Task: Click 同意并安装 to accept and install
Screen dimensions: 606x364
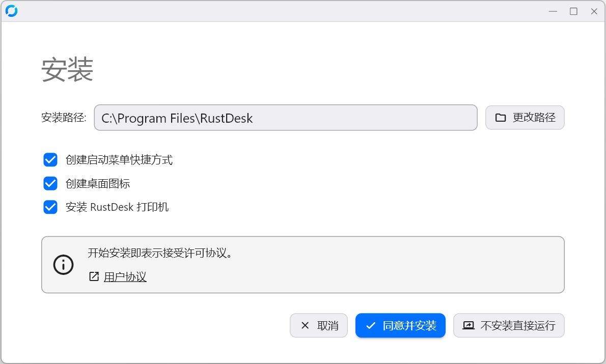Action: click(400, 325)
